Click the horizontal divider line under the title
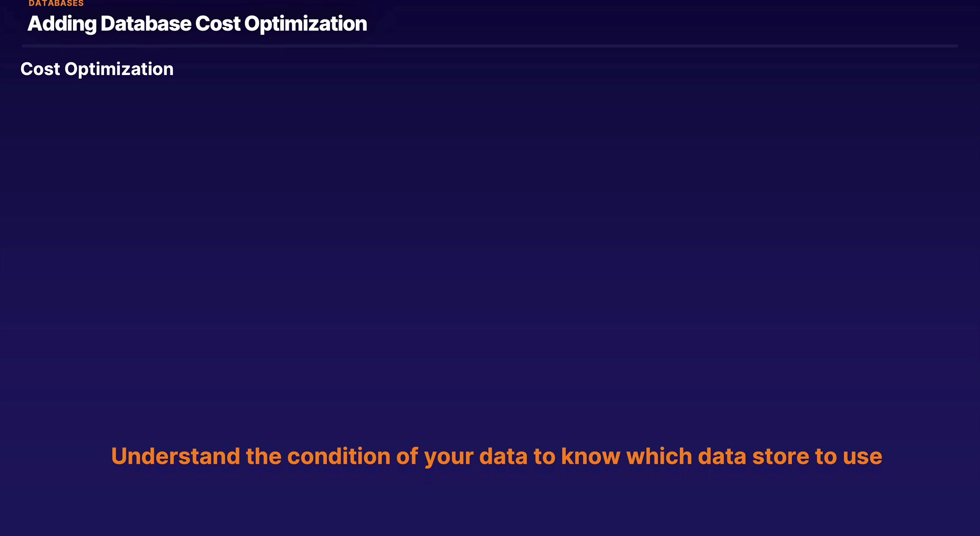Screen dimensions: 980x536 (x=490, y=46)
